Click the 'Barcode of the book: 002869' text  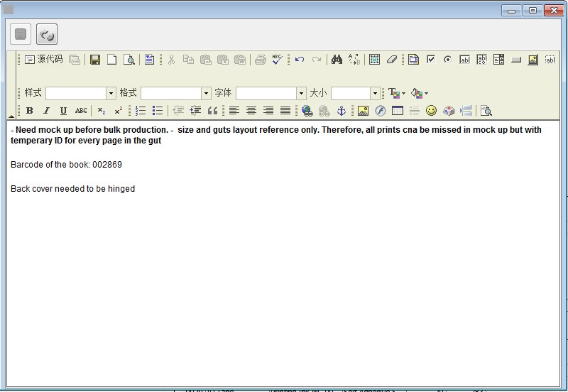66,165
